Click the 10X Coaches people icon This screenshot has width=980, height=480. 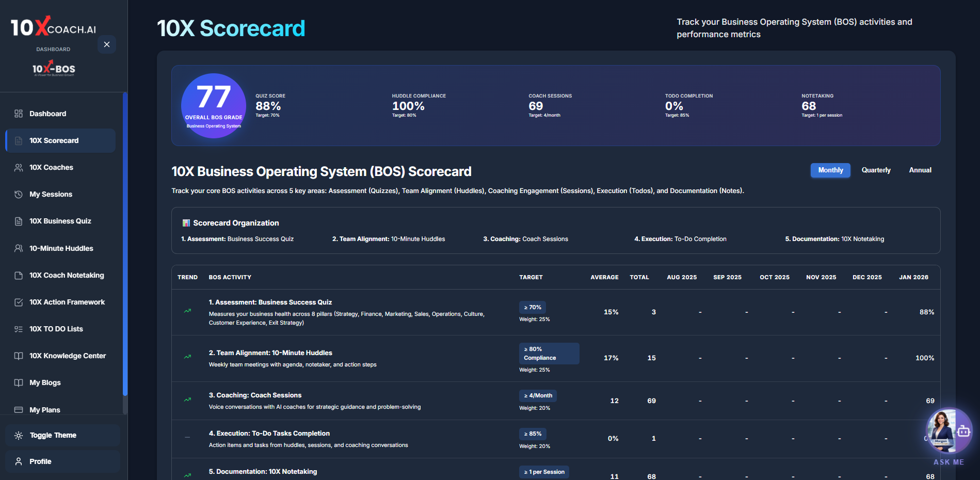pos(19,168)
